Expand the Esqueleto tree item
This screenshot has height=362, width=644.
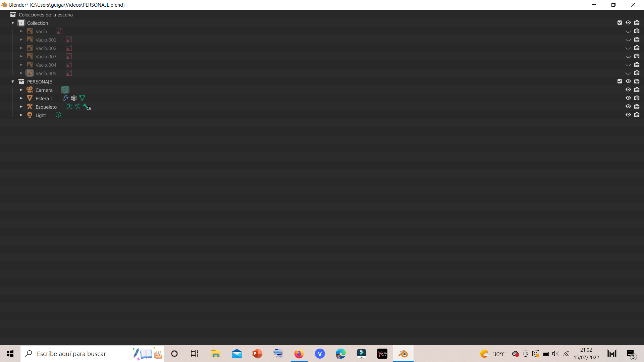[x=21, y=107]
